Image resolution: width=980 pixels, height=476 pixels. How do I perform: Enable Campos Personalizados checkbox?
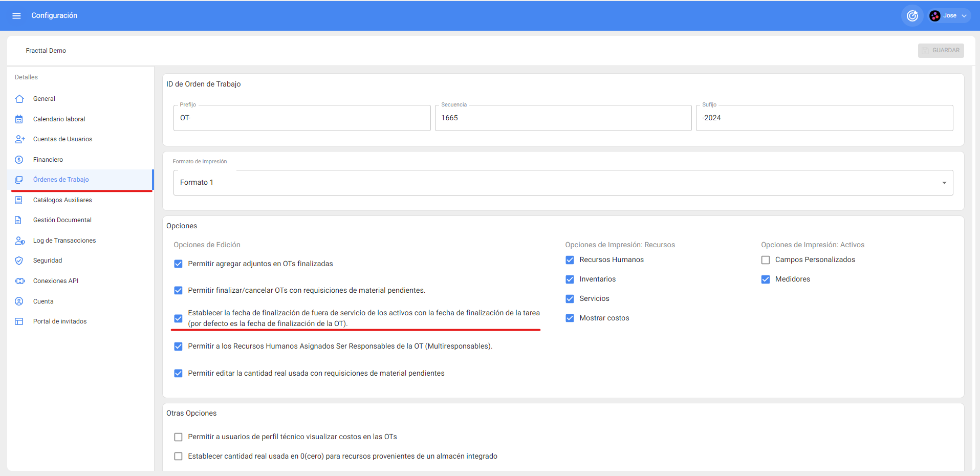pos(766,260)
